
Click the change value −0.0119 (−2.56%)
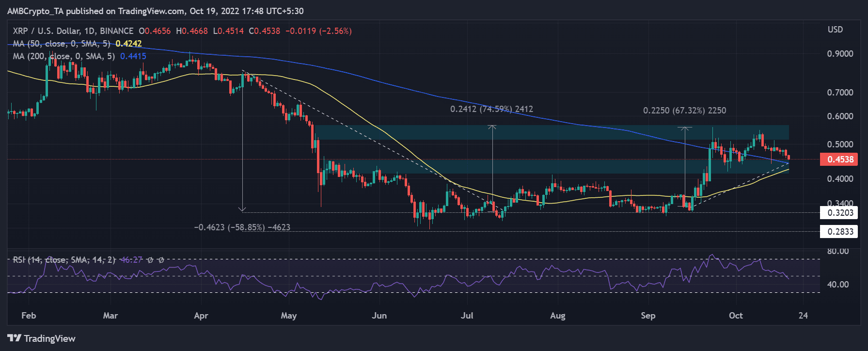318,31
